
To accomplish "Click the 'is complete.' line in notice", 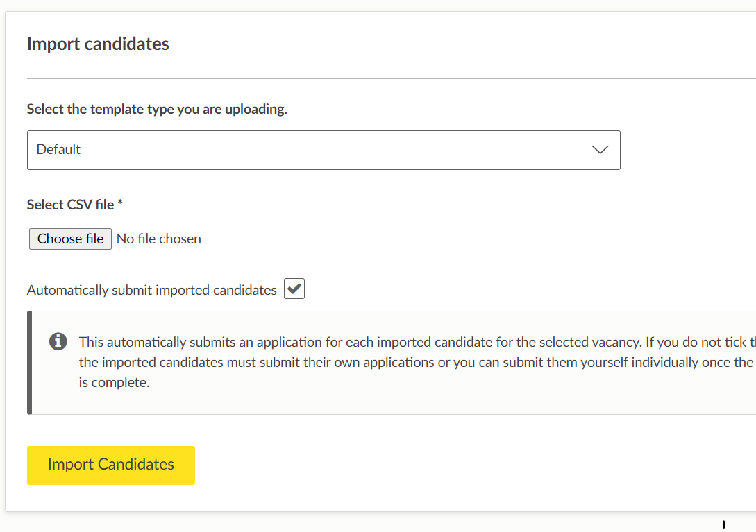I will pyautogui.click(x=114, y=382).
